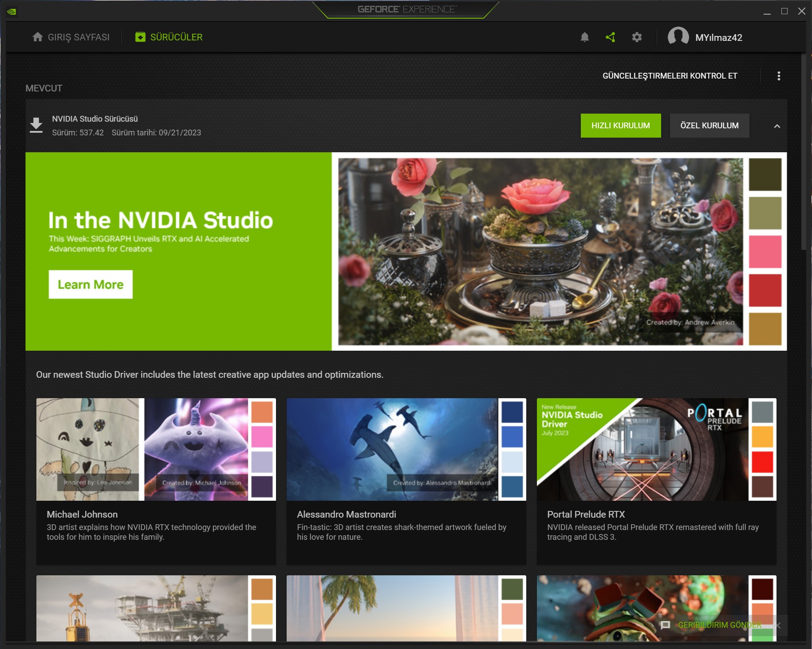Click the orange swatch on Michael Johnson card
The width and height of the screenshot is (812, 649).
point(262,412)
